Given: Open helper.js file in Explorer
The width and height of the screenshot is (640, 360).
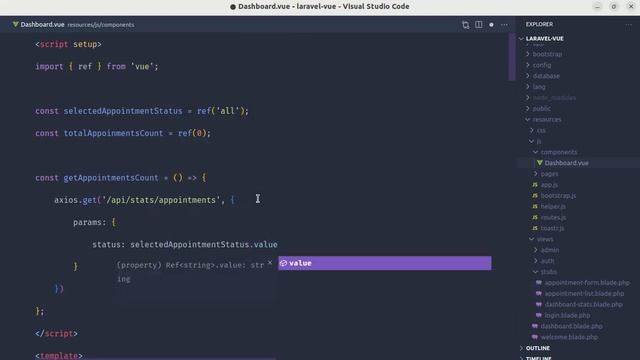Looking at the screenshot, I should point(553,207).
